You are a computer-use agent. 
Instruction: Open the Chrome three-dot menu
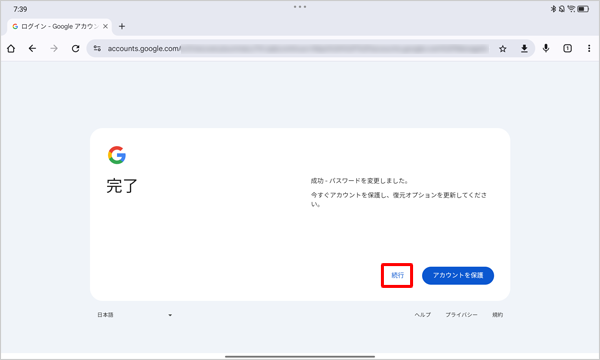[x=589, y=48]
